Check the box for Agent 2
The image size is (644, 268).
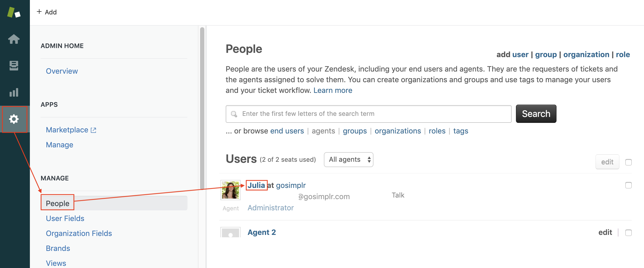[x=628, y=233]
